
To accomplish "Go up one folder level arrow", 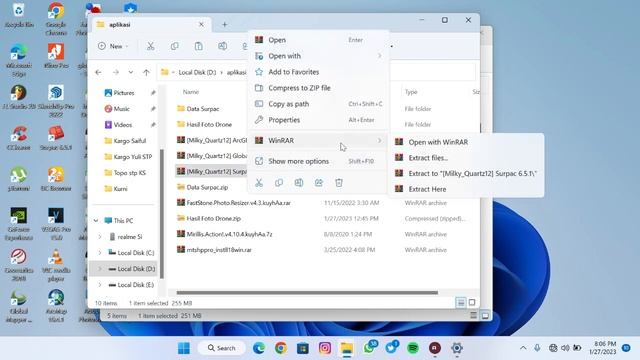I will pyautogui.click(x=146, y=72).
